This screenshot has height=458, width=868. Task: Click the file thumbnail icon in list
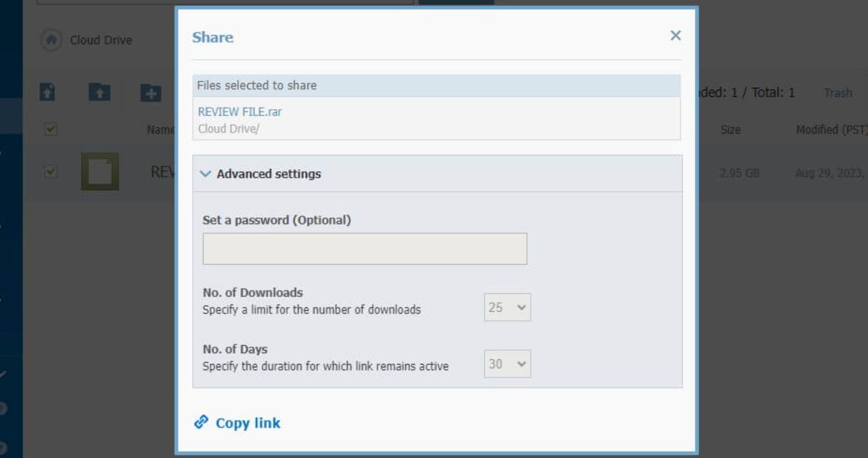[100, 172]
